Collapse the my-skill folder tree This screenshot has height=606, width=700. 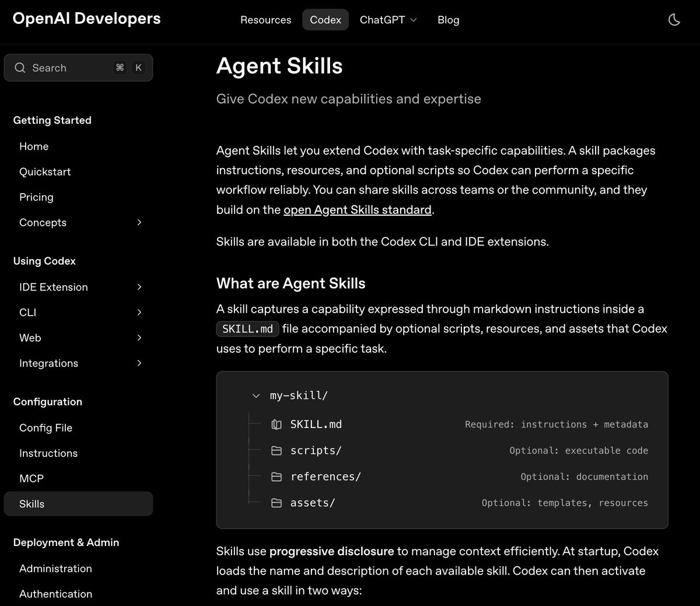(256, 395)
